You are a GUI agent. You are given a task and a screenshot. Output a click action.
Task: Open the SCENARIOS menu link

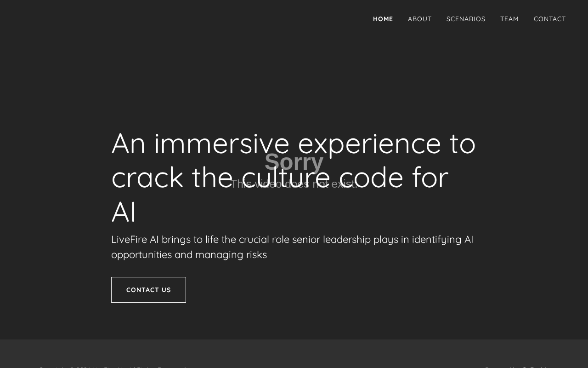(466, 19)
